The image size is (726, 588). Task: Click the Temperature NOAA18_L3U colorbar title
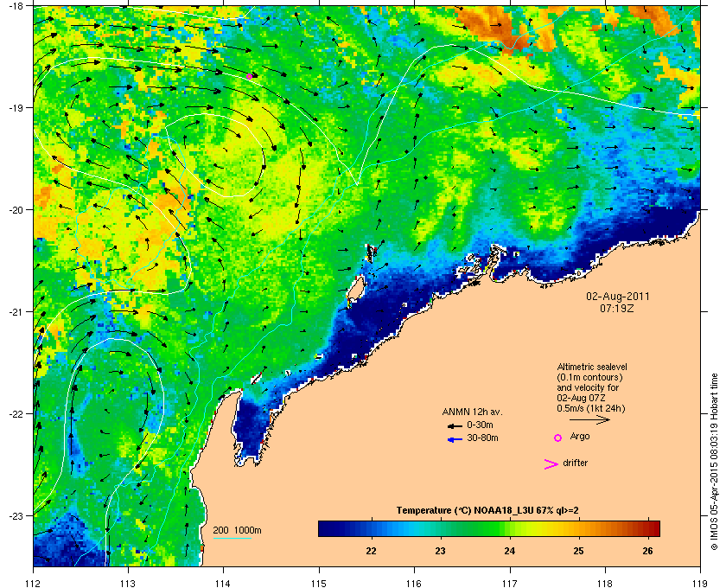click(487, 511)
